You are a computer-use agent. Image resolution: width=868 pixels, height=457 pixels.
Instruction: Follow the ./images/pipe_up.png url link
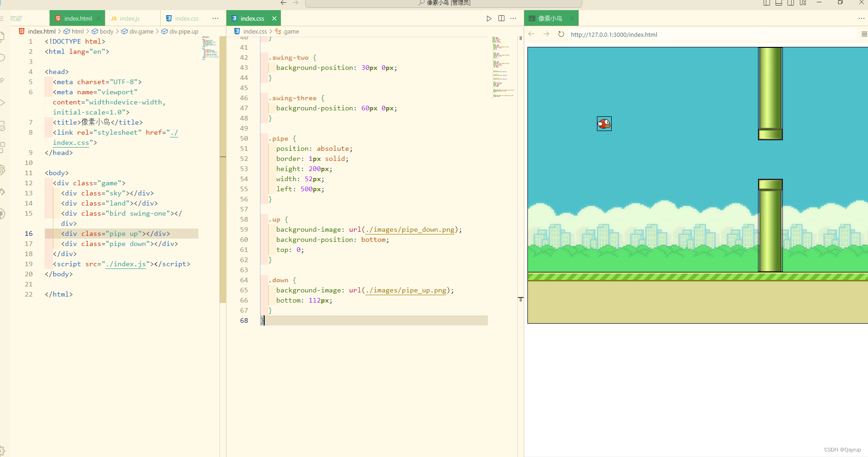(405, 290)
